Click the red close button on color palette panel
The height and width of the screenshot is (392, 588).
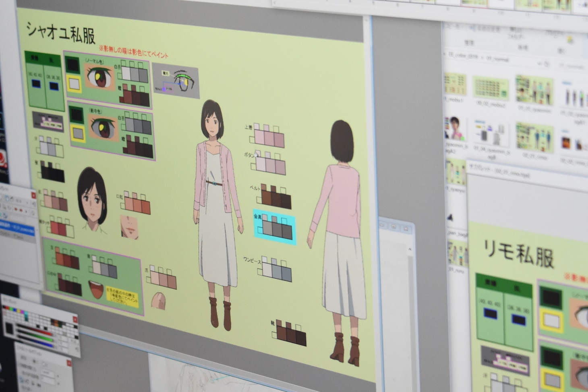click(75, 319)
